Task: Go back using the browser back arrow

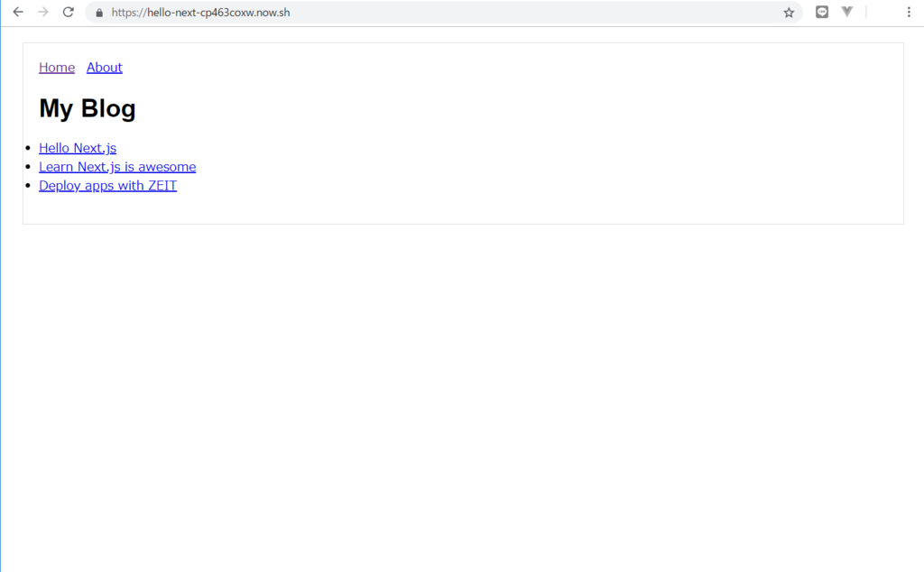Action: pyautogui.click(x=18, y=12)
